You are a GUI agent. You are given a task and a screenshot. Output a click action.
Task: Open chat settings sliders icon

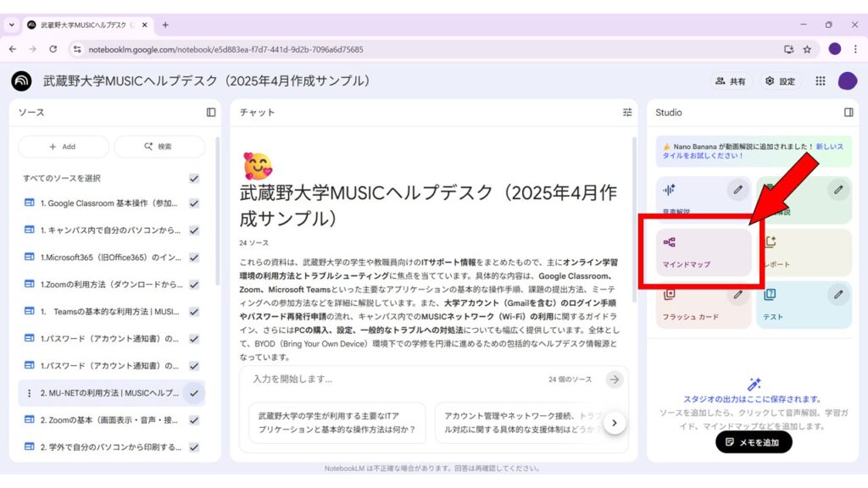tap(627, 112)
